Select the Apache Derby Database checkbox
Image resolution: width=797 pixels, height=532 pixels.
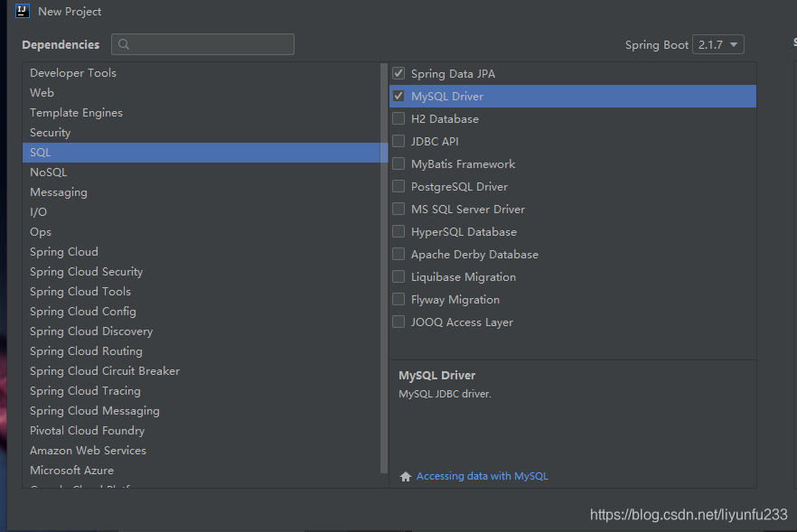tap(398, 254)
